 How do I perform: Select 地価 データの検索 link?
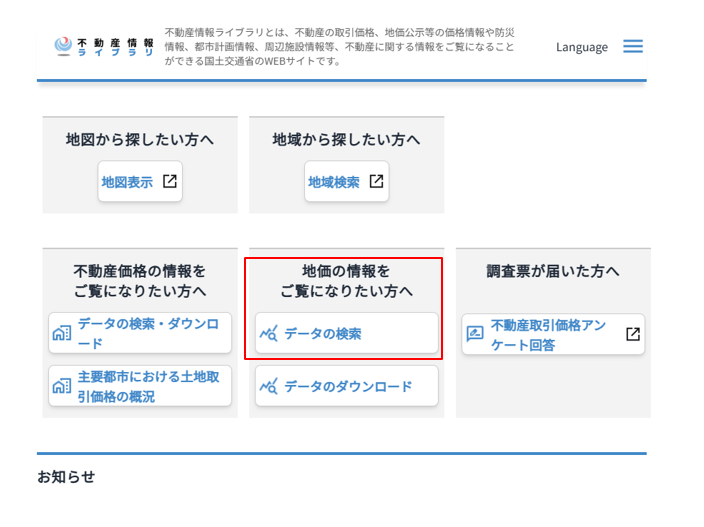click(x=323, y=333)
